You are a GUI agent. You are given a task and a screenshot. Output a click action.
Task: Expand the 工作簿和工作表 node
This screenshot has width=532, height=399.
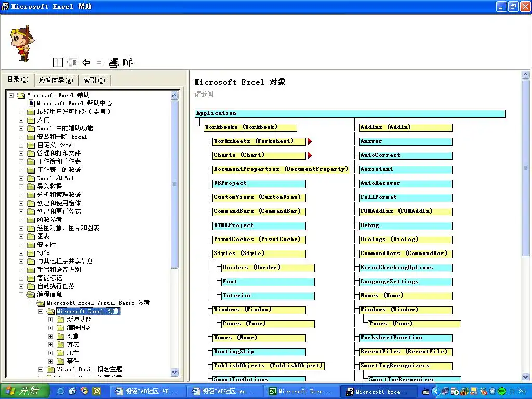click(21, 162)
